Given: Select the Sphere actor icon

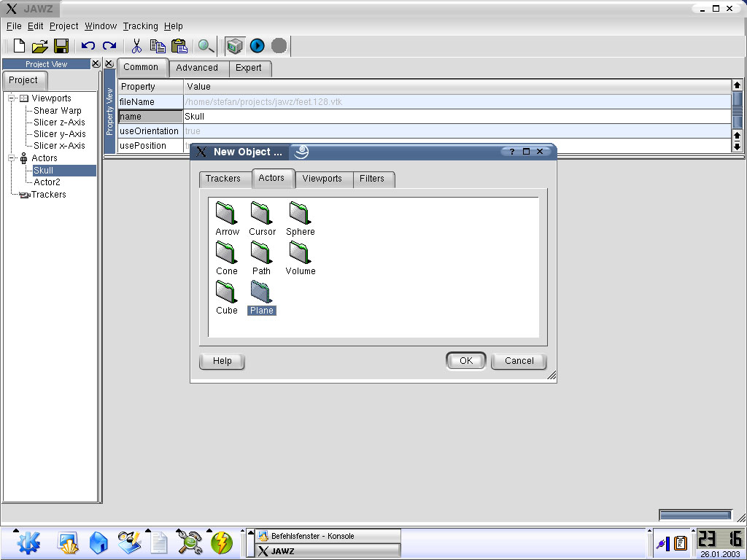Looking at the screenshot, I should pyautogui.click(x=300, y=214).
